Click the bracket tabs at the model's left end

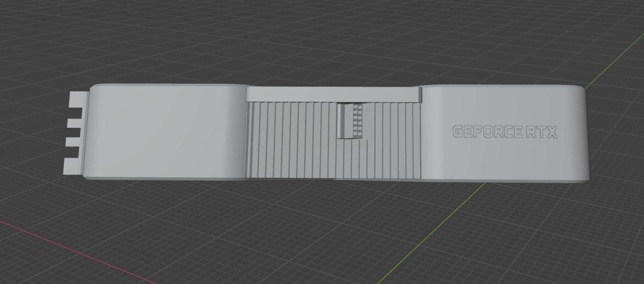[77, 132]
